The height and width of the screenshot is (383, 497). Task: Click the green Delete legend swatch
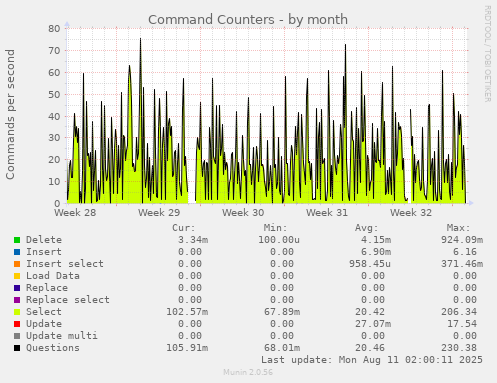(17, 240)
